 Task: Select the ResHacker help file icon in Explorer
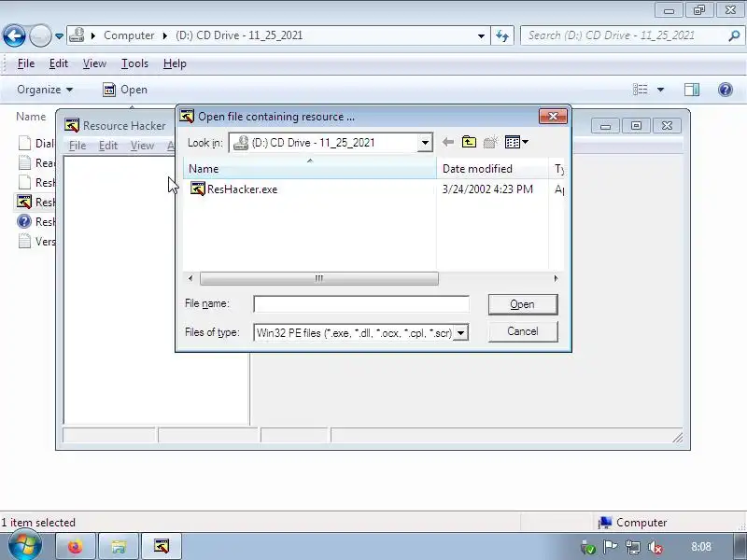[x=24, y=222]
